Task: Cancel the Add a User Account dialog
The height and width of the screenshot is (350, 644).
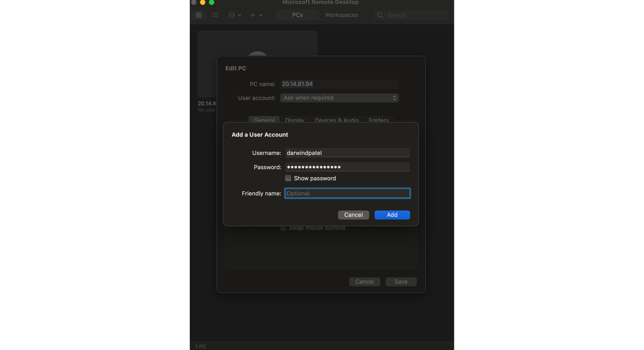Action: [x=353, y=215]
